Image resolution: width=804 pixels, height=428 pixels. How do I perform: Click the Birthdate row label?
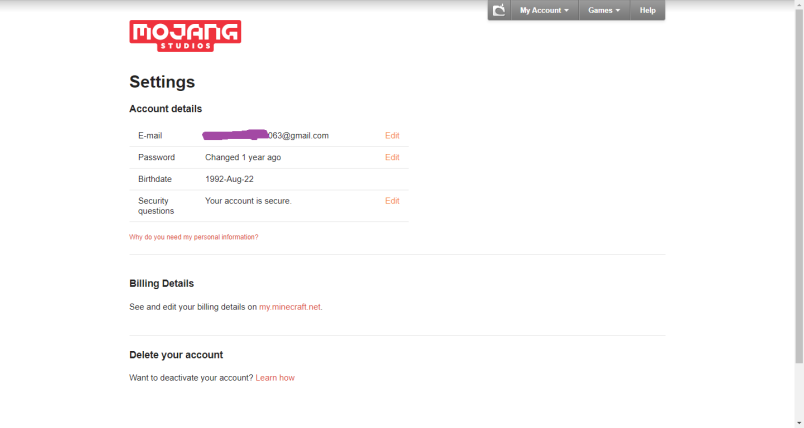click(x=155, y=179)
